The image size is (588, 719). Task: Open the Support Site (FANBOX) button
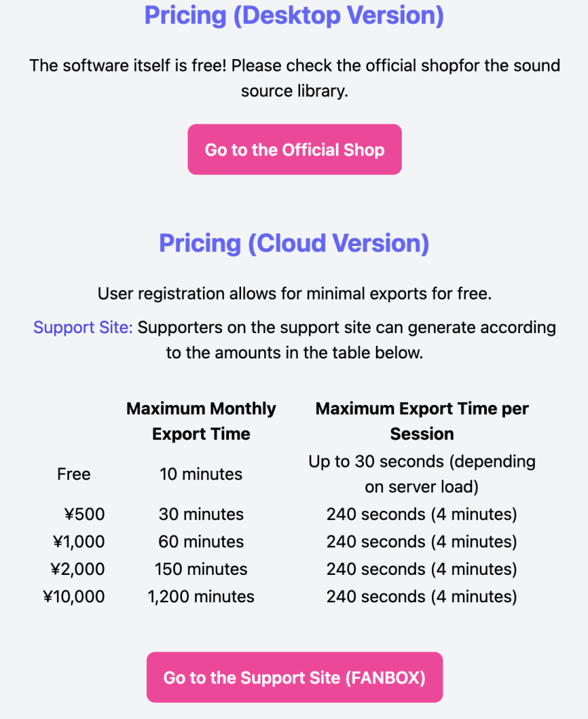coord(294,678)
